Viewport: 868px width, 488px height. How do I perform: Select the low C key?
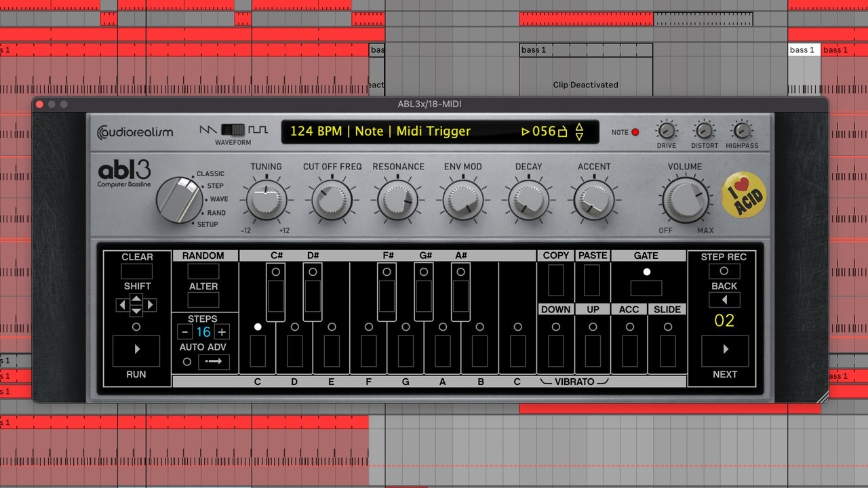(258, 350)
